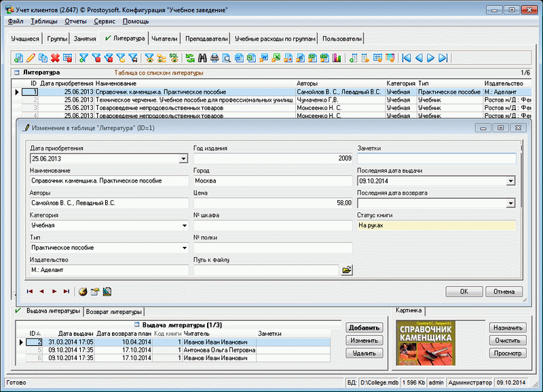The width and height of the screenshot is (543, 392).
Task: Click the pencil edit record icon
Action: pos(31,58)
